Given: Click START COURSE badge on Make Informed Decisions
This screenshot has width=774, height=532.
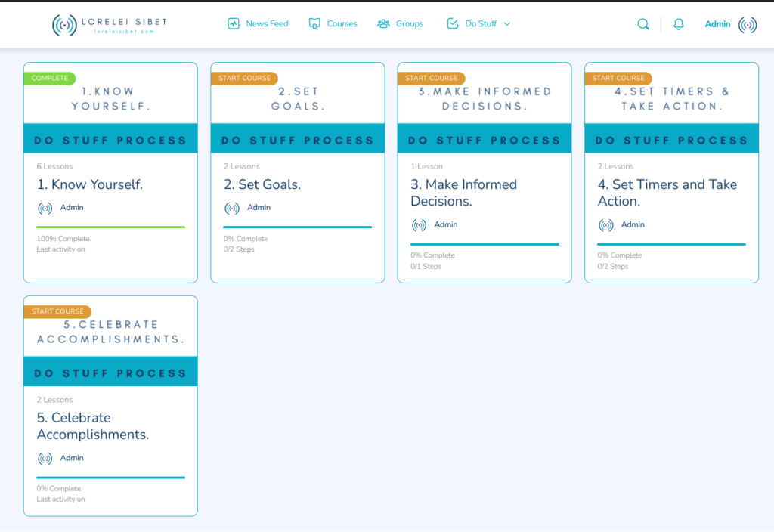Looking at the screenshot, I should pyautogui.click(x=432, y=78).
